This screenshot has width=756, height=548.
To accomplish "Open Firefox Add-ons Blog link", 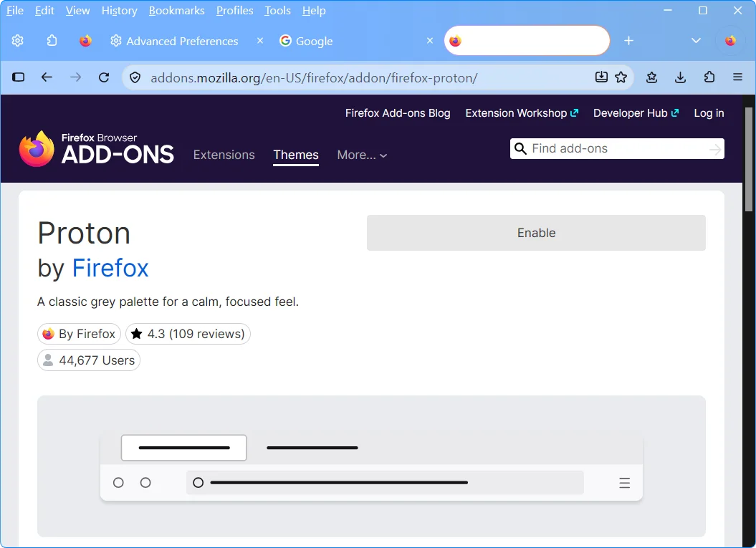I will pyautogui.click(x=398, y=113).
